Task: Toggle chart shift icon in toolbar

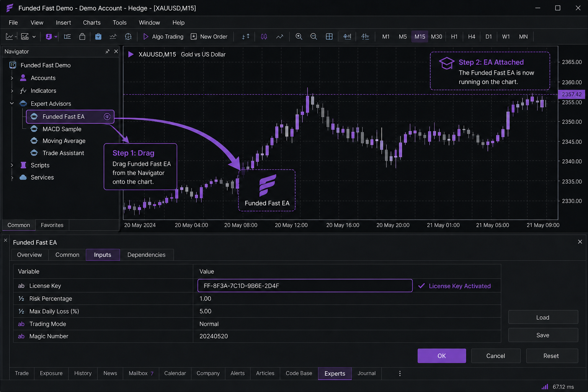Action: coord(365,37)
